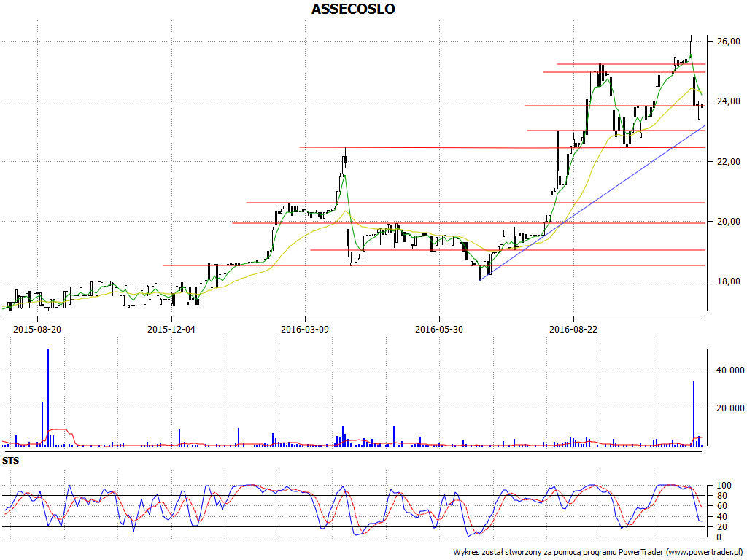This screenshot has height=560, width=747.
Task: Click the 24,00 price axis label
Action: point(729,101)
